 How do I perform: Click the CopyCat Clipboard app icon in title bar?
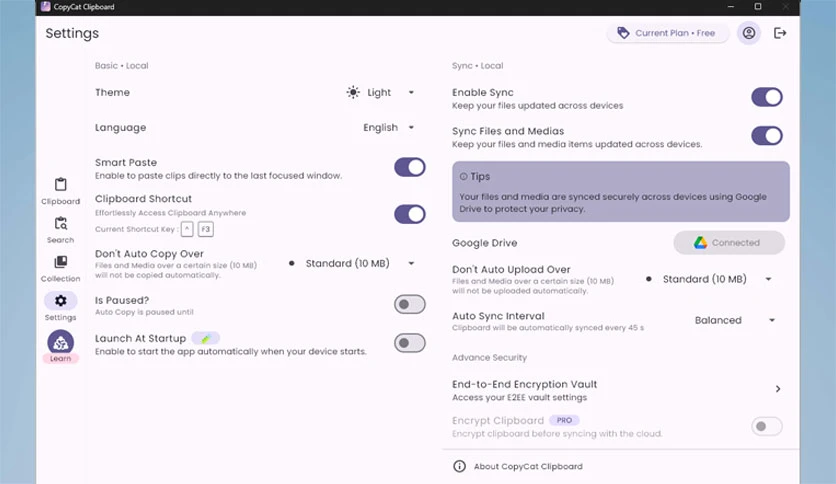pos(46,6)
